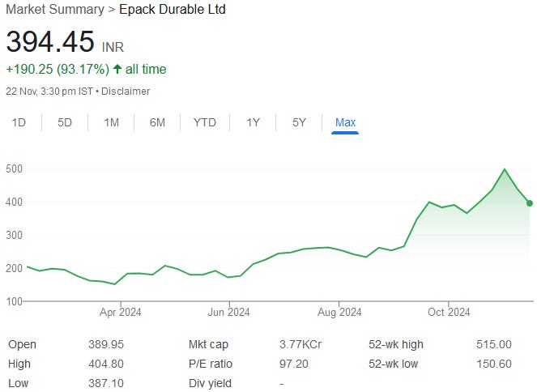537x392 pixels.
Task: Click the Aug 2024 axis label
Action: [339, 313]
